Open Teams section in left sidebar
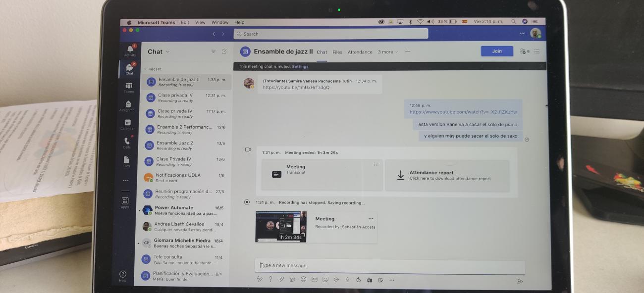The width and height of the screenshot is (644, 293). tap(129, 87)
